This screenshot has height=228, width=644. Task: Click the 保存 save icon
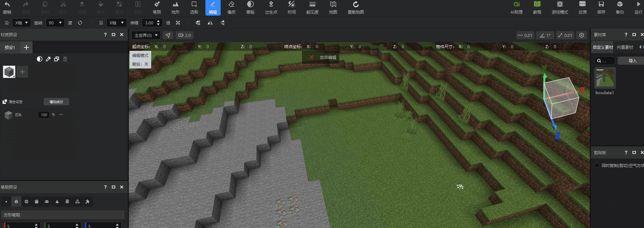(601, 7)
